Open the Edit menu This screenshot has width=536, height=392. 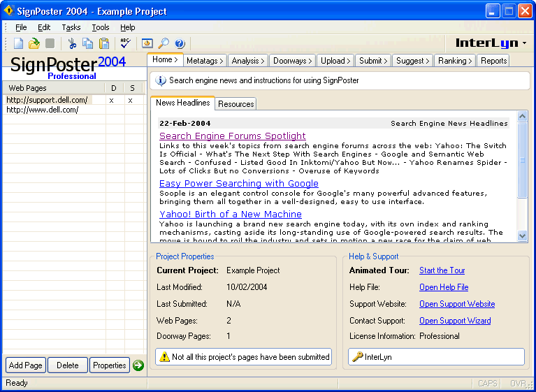tap(44, 27)
